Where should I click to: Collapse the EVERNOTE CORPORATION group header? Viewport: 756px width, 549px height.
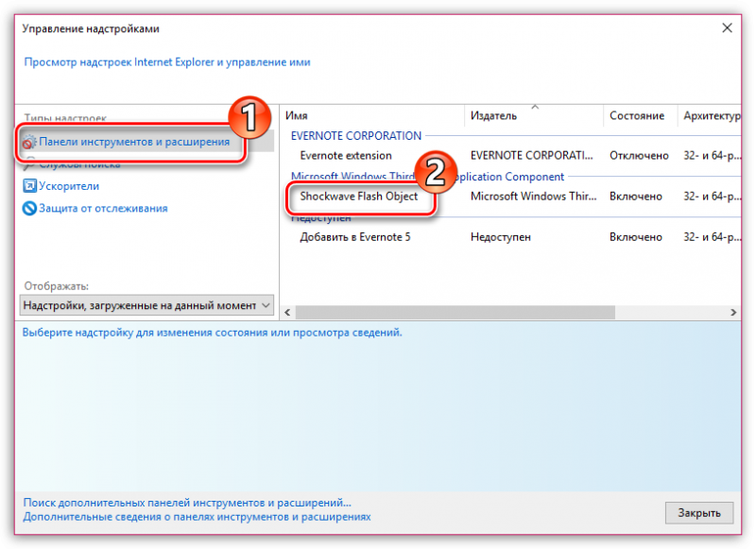[356, 136]
